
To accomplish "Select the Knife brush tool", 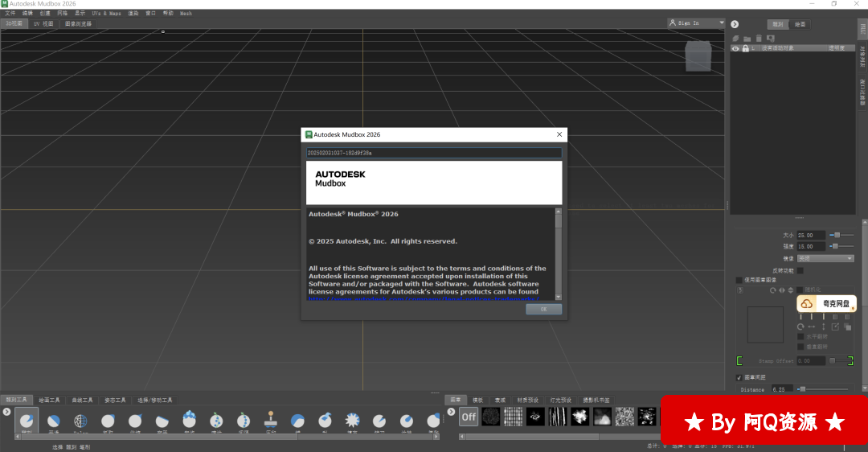I will pos(379,421).
